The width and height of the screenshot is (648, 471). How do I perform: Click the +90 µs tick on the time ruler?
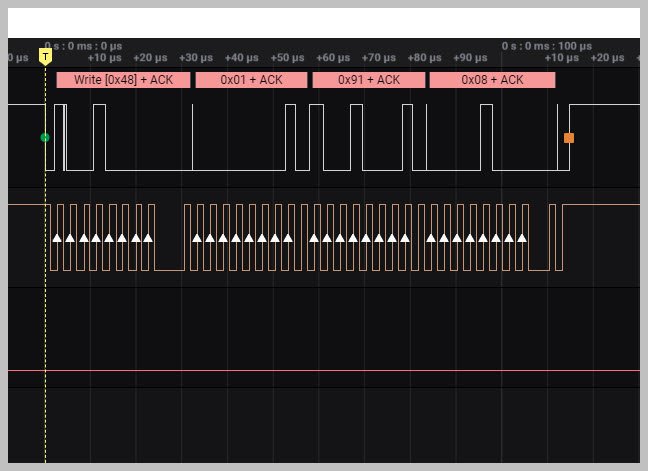point(470,58)
